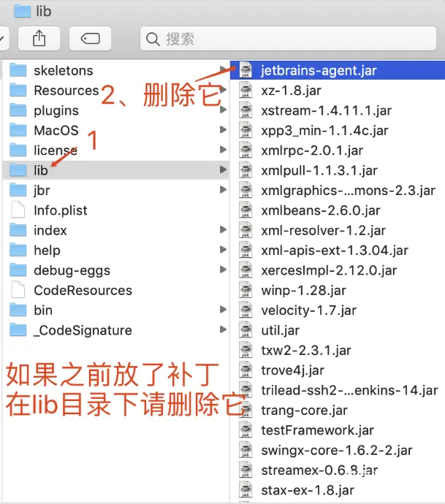Select the CodeResources file icon
The height and width of the screenshot is (504, 445).
coord(18,290)
